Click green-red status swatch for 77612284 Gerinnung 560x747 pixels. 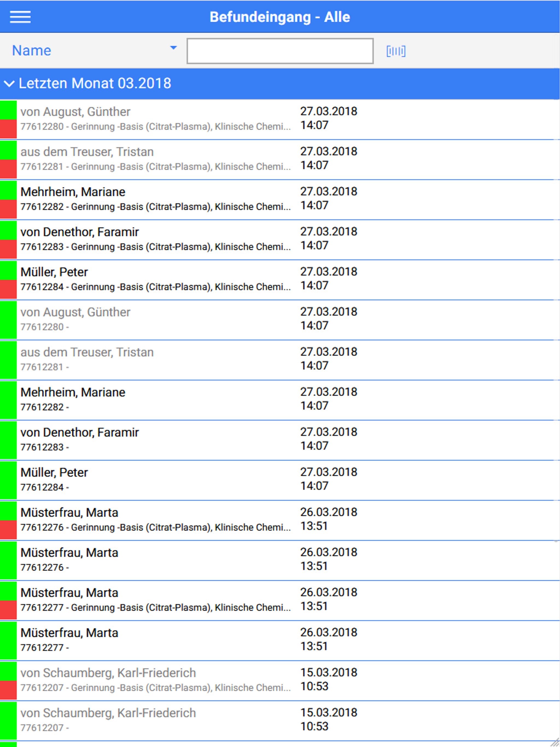tap(8, 280)
